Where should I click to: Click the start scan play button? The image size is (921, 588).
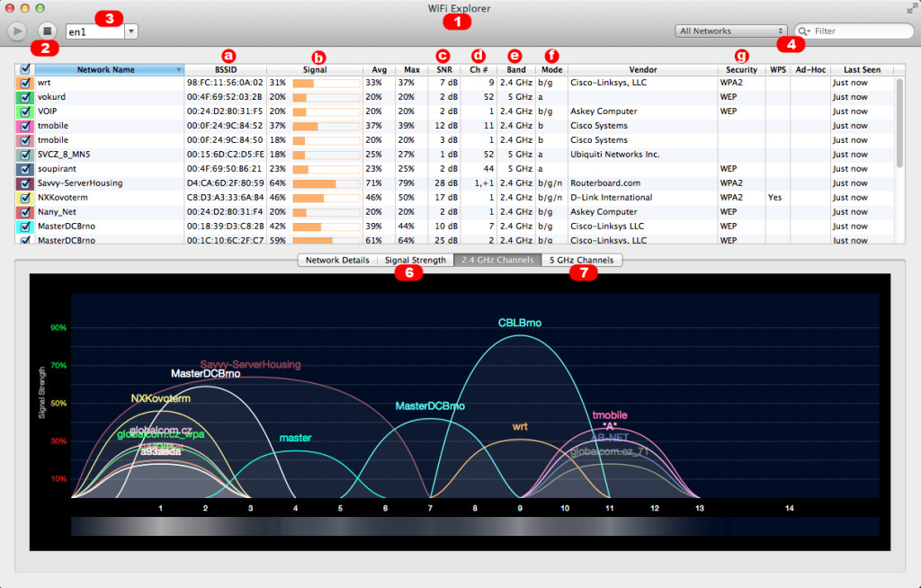point(17,31)
